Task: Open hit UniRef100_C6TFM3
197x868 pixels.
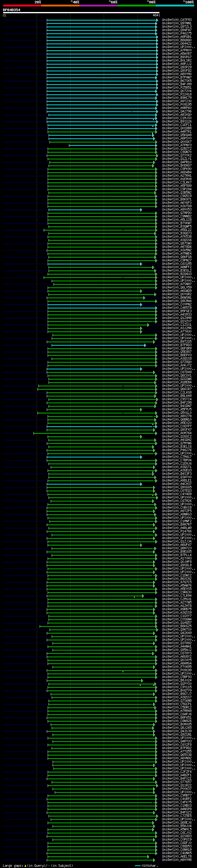Action: pos(176,20)
